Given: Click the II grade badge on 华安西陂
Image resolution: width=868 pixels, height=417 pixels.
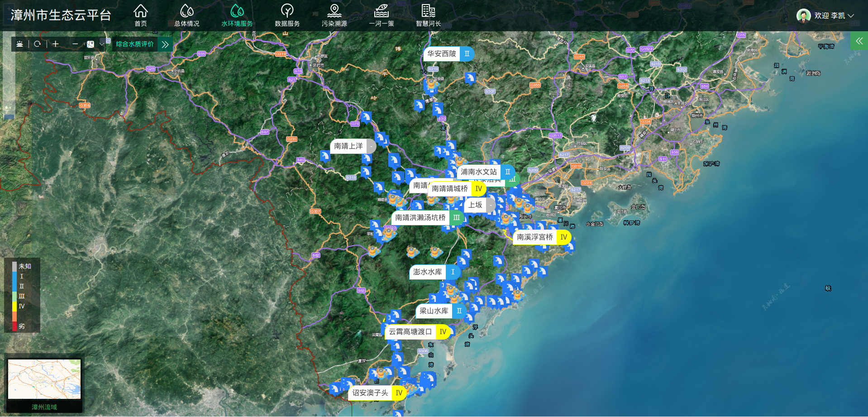Looking at the screenshot, I should point(467,54).
